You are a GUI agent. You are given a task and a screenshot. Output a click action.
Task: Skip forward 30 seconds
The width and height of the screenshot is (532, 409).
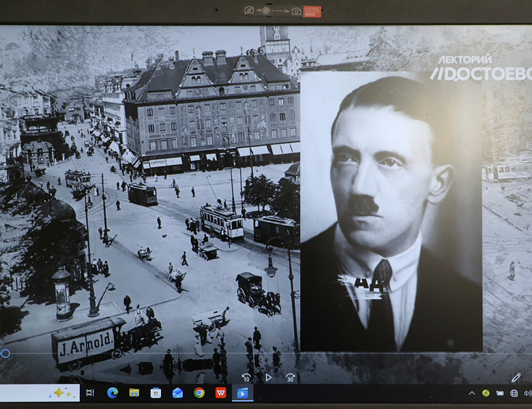(290, 378)
